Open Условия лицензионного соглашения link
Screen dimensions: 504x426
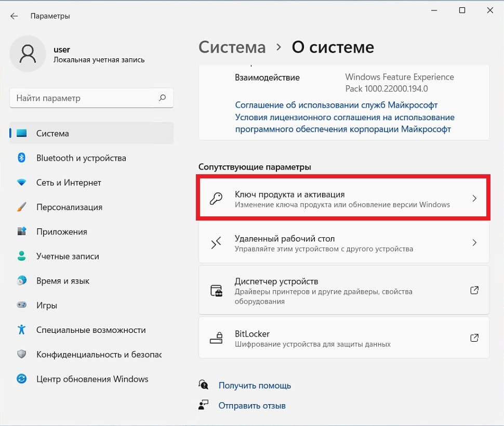point(344,123)
